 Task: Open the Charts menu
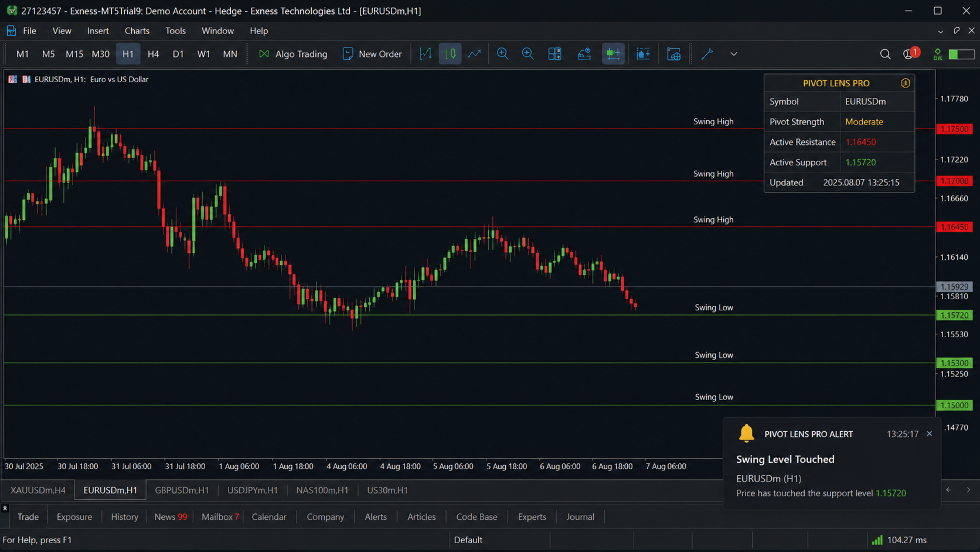(x=137, y=31)
